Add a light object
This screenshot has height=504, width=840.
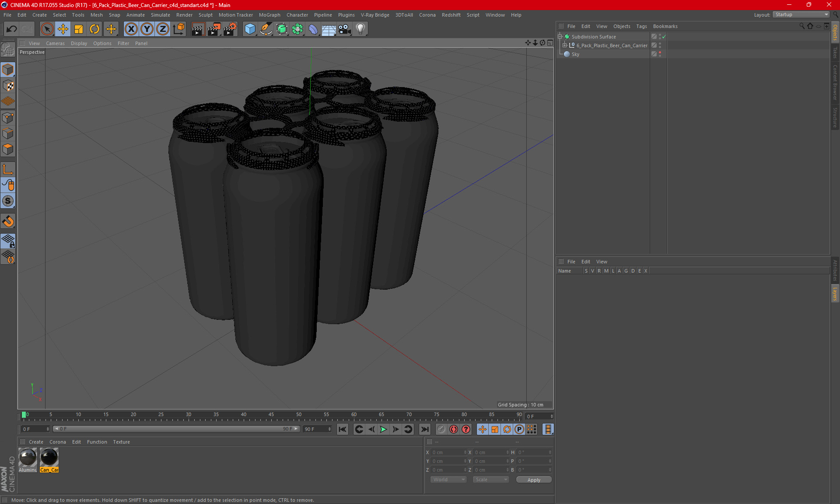(360, 29)
